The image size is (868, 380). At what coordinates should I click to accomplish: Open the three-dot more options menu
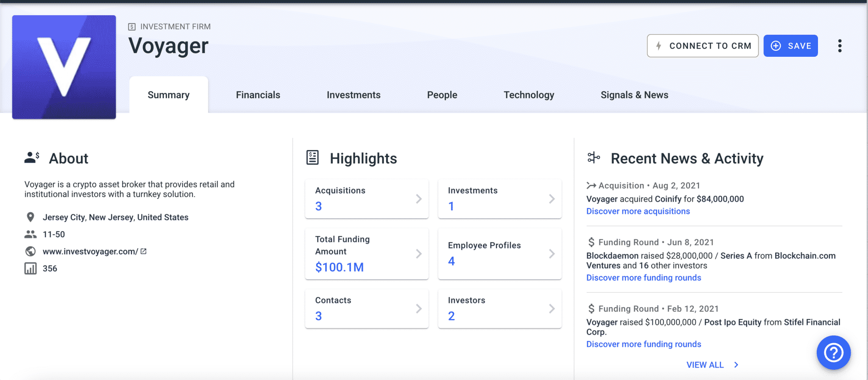coord(840,46)
